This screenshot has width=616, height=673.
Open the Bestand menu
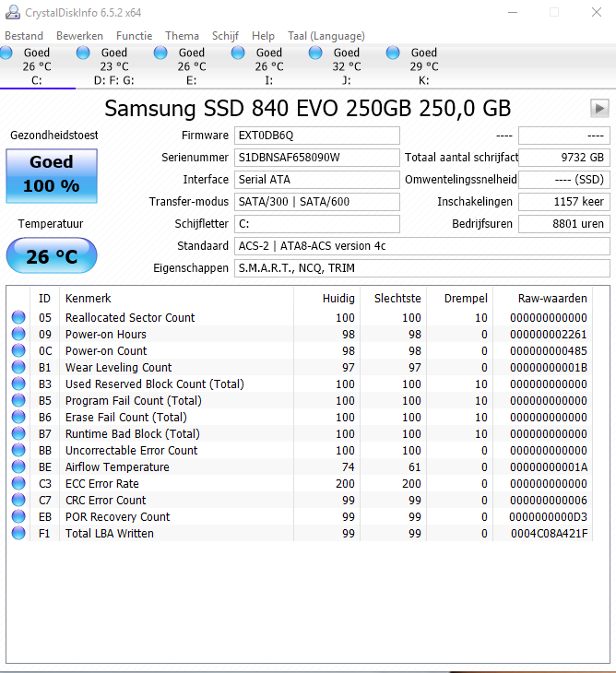pos(24,36)
